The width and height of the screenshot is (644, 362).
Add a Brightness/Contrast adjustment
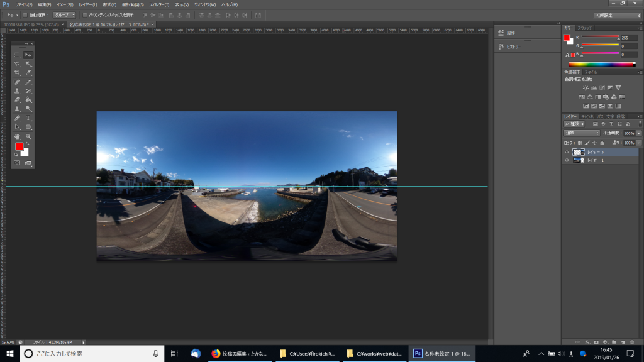point(586,88)
